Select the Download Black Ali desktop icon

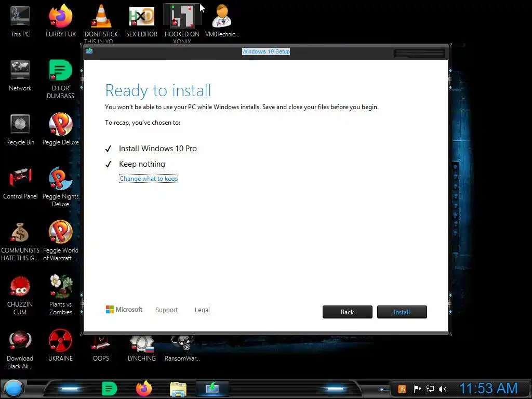(20, 350)
